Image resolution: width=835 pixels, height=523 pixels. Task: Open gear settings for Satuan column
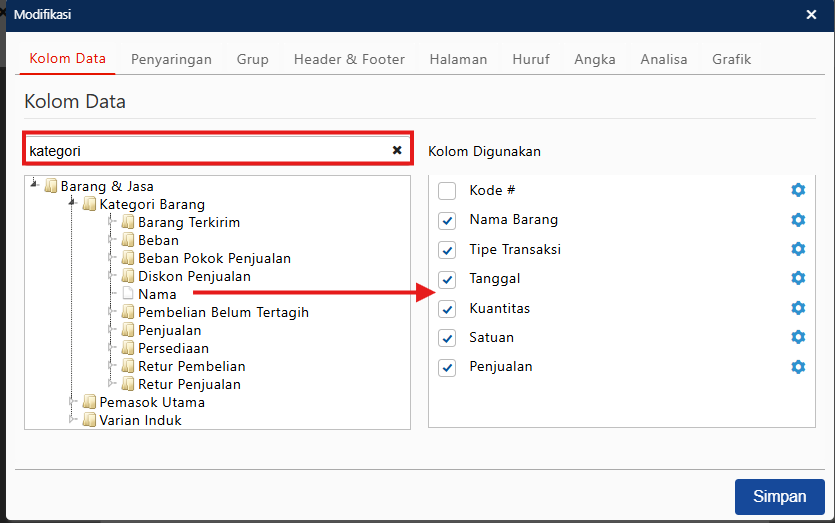point(797,337)
